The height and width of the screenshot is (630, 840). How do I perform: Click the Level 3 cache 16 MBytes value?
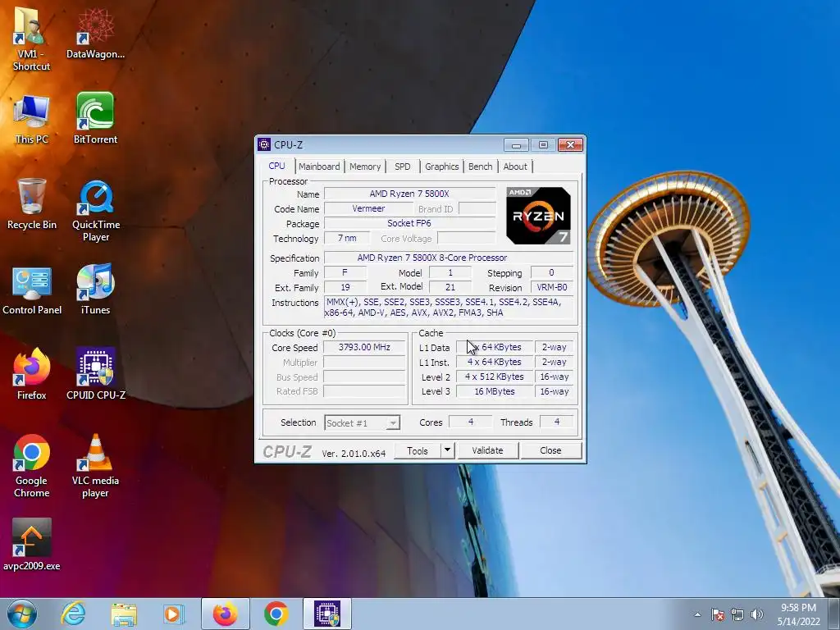495,391
